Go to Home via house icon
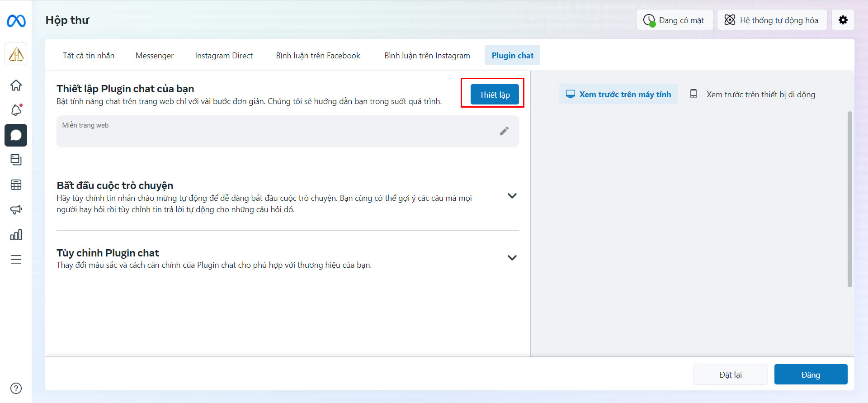The image size is (868, 403). point(16,85)
